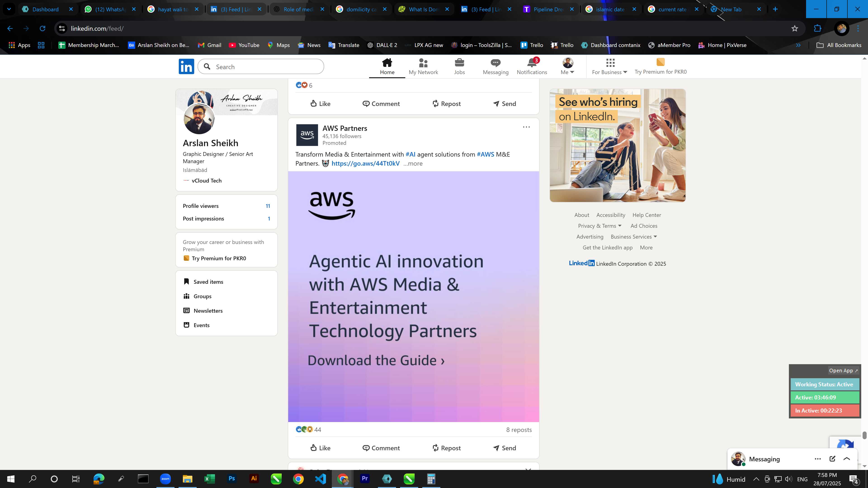Viewport: 868px width, 488px height.
Task: Open Premiere Pro from the taskbar
Action: tap(365, 479)
